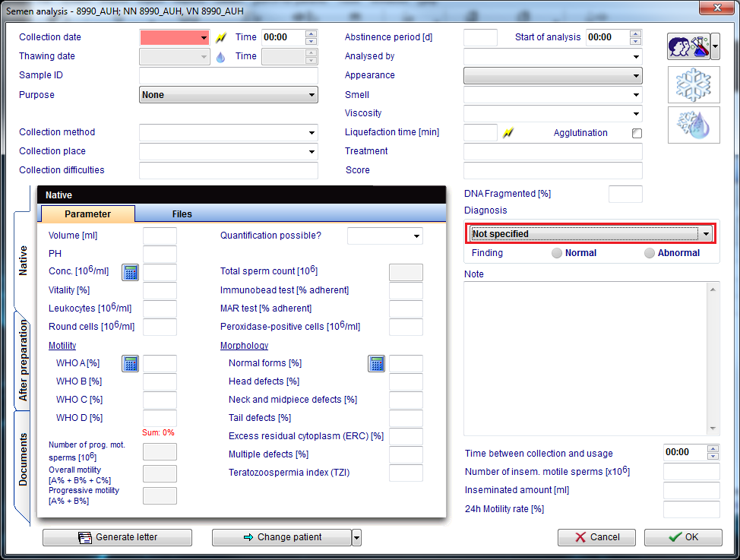This screenshot has height=560, width=740.
Task: Click the Note scrollbar down arrow
Action: tap(713, 429)
